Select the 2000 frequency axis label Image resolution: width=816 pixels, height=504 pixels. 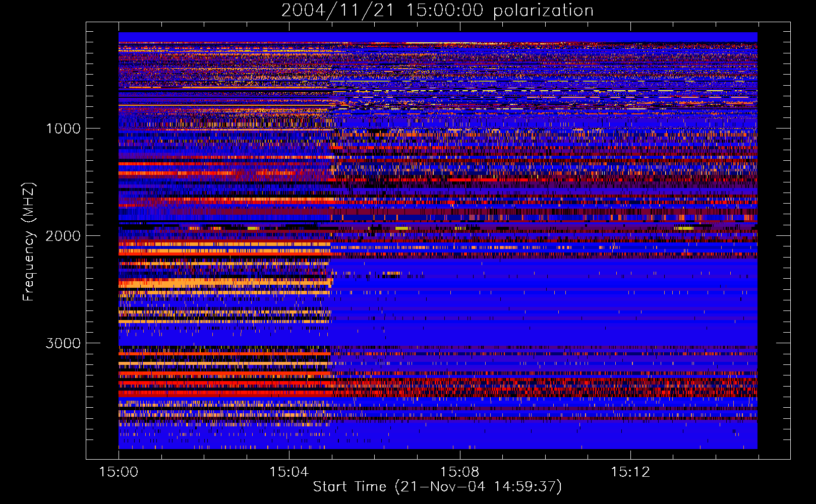click(63, 236)
